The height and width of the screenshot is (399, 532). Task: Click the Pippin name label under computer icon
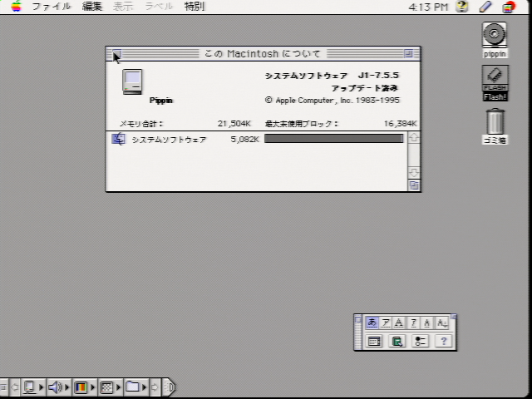[161, 101]
